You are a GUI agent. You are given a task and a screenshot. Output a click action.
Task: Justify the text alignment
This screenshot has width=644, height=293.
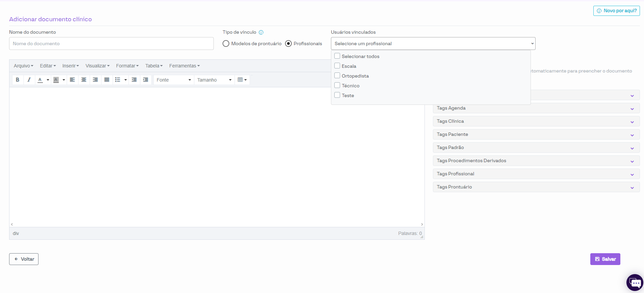[x=107, y=80]
